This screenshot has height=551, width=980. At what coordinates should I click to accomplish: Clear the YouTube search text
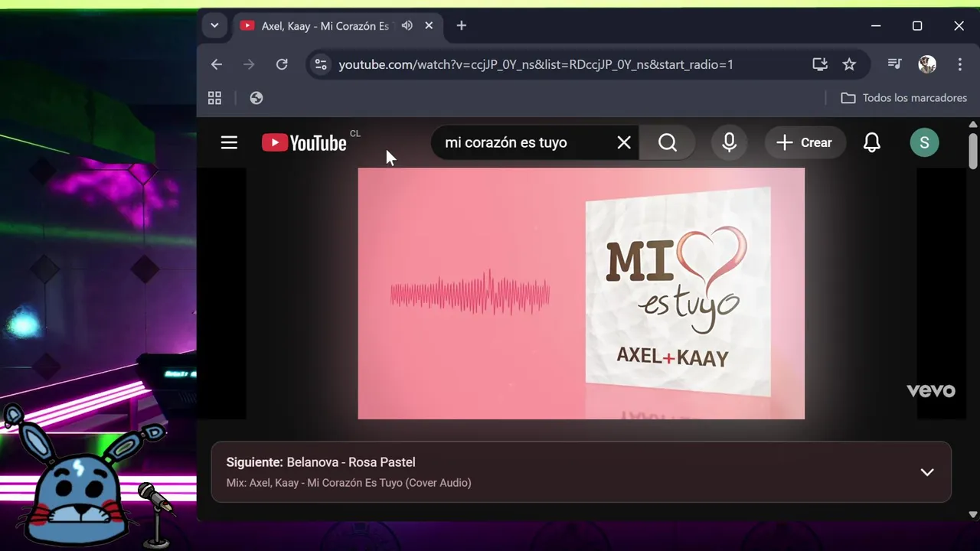[x=624, y=142]
